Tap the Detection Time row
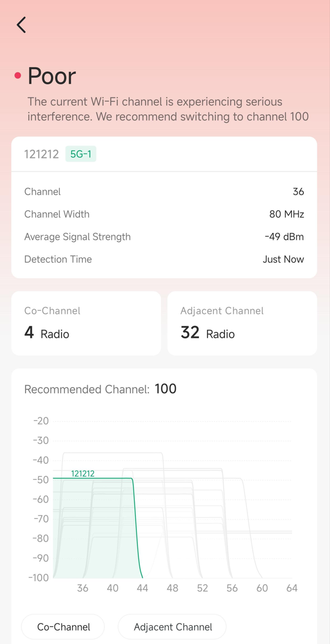Viewport: 330px width, 644px height. click(164, 260)
